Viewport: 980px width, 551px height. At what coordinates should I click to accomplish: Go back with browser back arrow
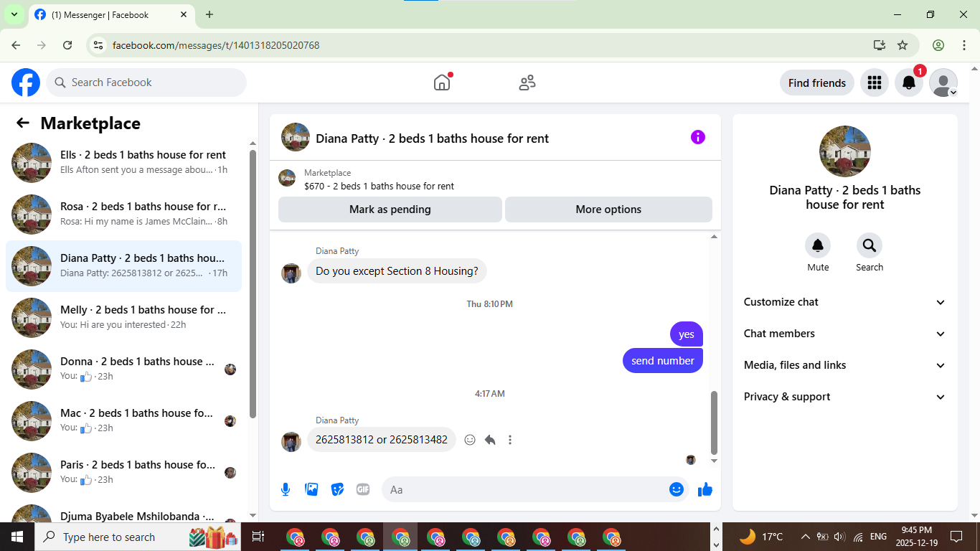[x=16, y=45]
